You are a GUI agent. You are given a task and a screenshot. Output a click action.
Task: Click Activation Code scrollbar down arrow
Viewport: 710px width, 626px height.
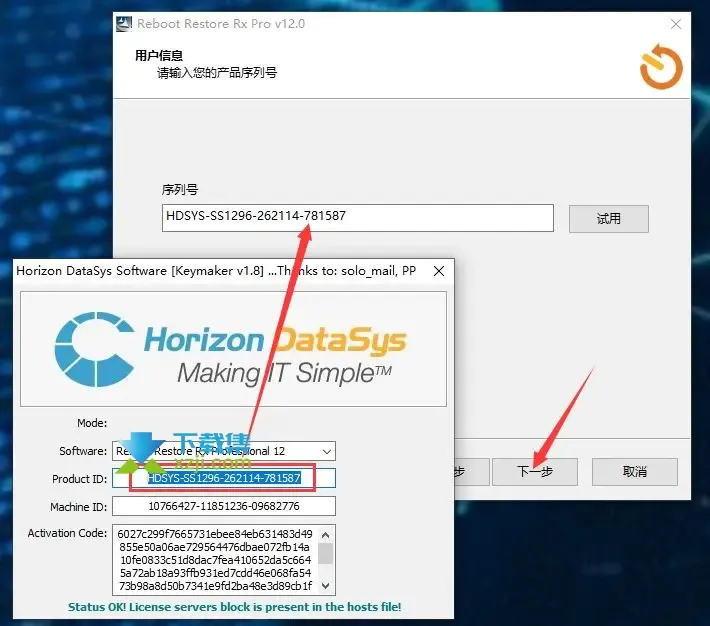[x=326, y=586]
